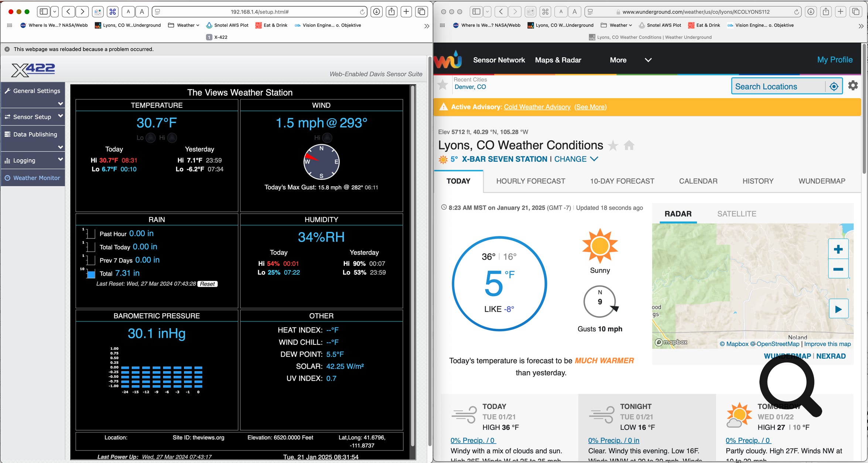This screenshot has height=463, width=868.
Task: Dismiss the webpage reloaded notice
Action: 7,49
